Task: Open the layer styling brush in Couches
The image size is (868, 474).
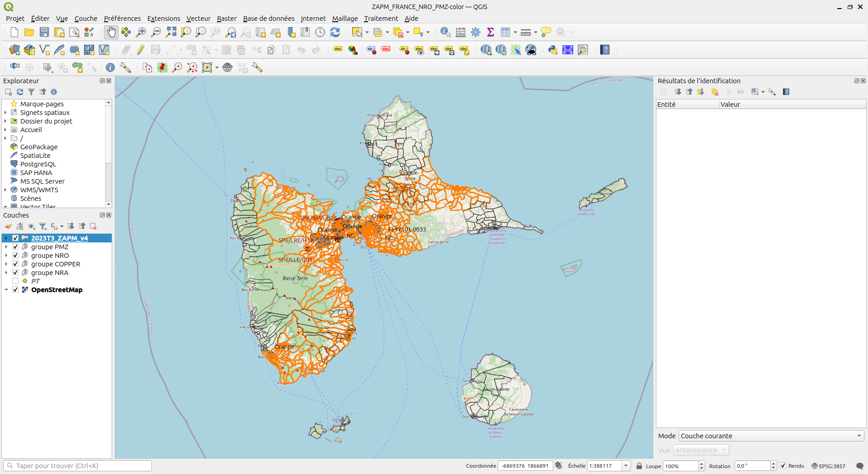Action: (9, 226)
